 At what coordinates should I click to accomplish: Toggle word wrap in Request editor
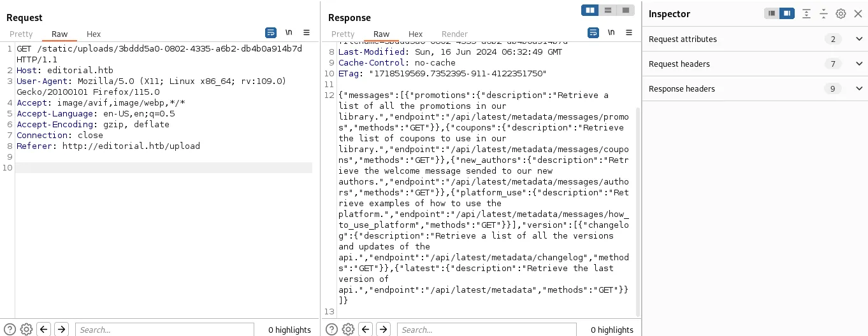pyautogui.click(x=271, y=32)
